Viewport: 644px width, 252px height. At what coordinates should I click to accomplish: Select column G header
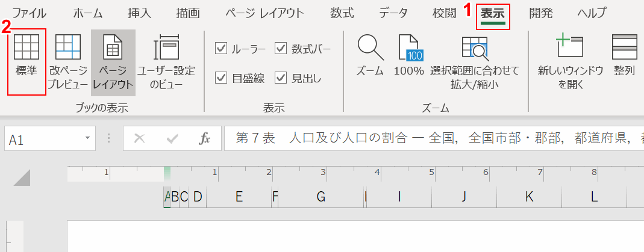pos(320,196)
